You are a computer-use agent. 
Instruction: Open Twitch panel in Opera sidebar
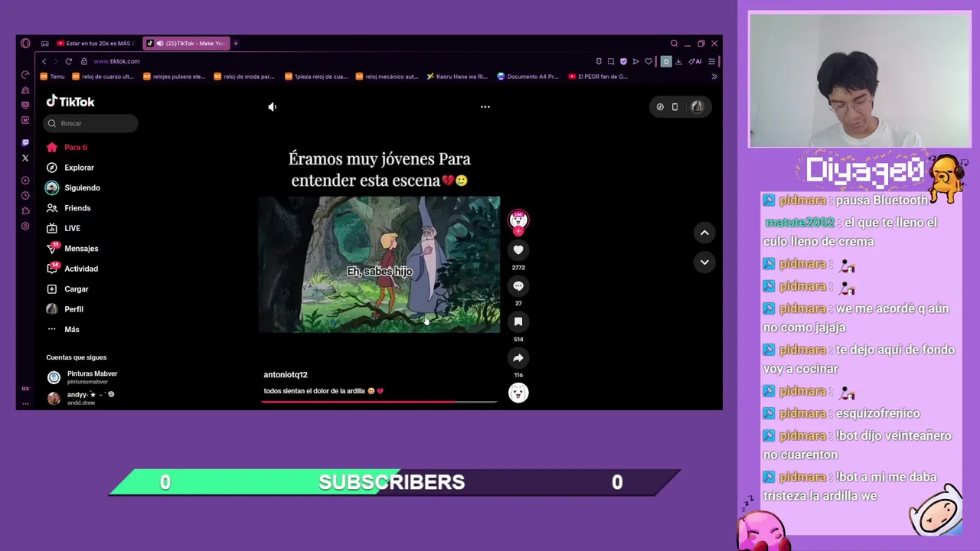25,142
